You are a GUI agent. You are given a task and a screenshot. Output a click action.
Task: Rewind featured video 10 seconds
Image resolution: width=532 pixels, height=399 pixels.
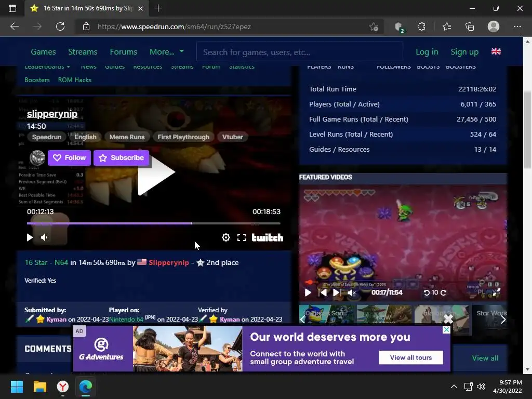click(427, 292)
